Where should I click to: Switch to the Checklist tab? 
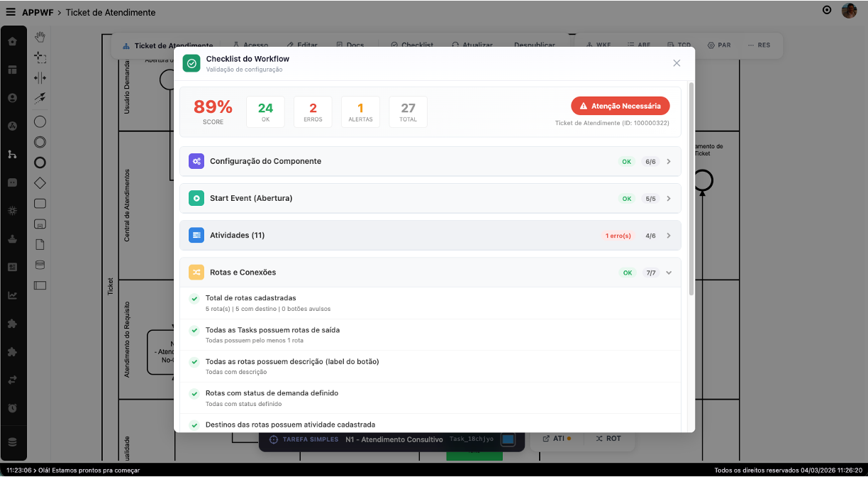[412, 44]
